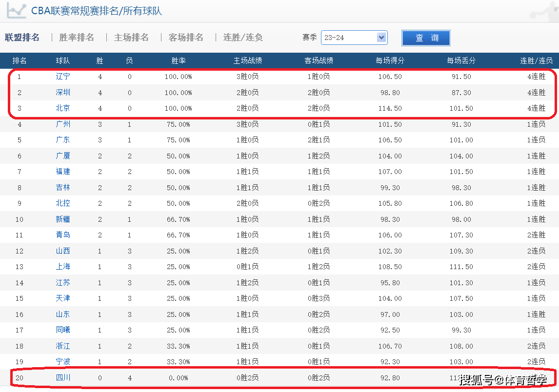Click 广州's home record 3胜0负

247,124
